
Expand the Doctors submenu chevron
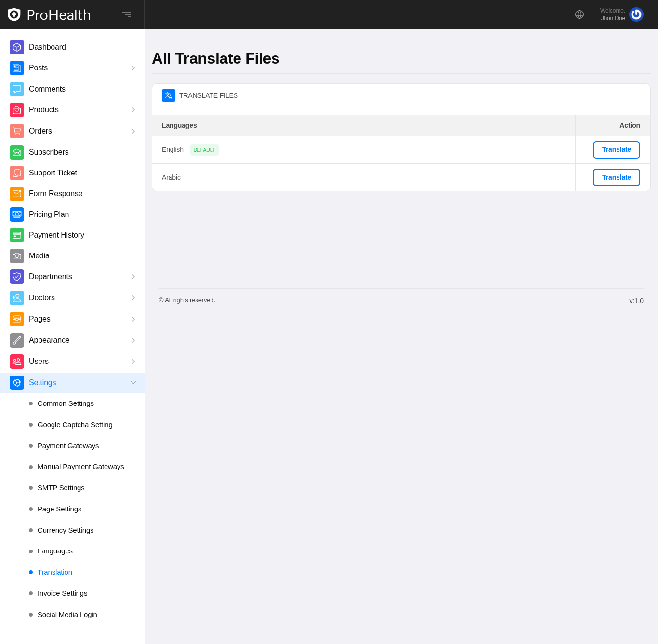click(133, 298)
